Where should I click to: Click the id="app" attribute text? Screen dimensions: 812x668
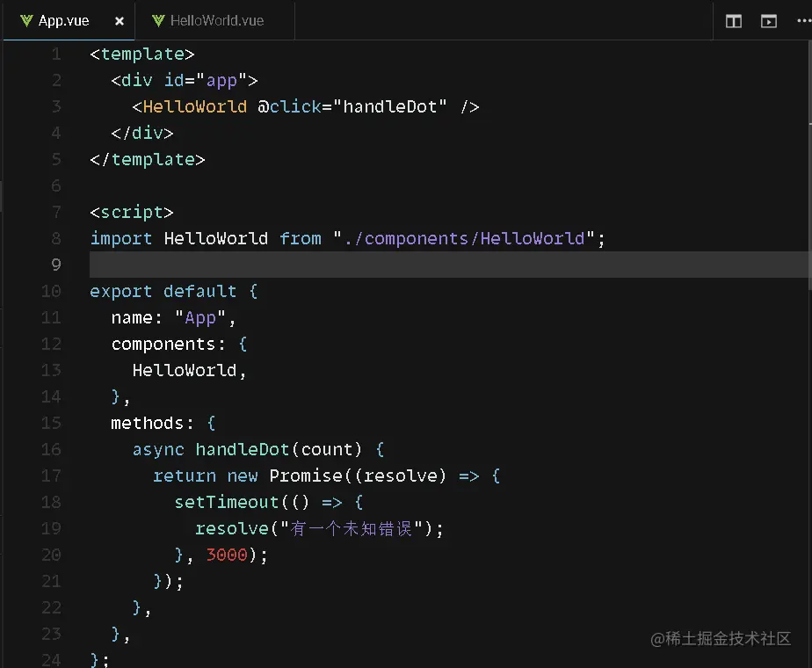tap(205, 81)
